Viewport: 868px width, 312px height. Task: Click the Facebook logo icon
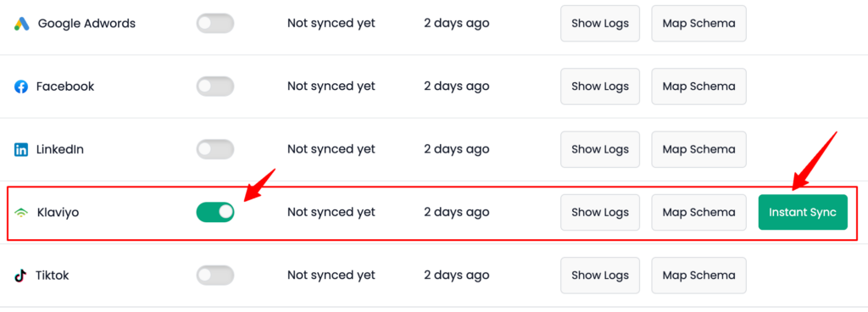tap(21, 86)
